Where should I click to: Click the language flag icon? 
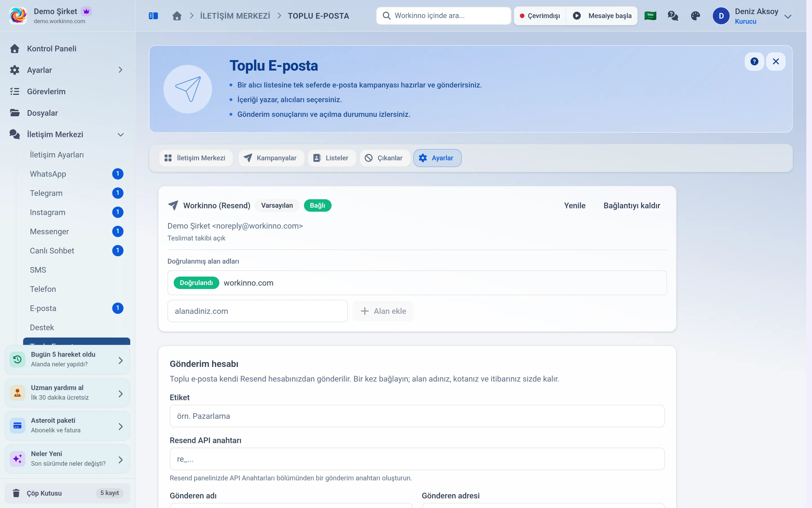coord(650,16)
